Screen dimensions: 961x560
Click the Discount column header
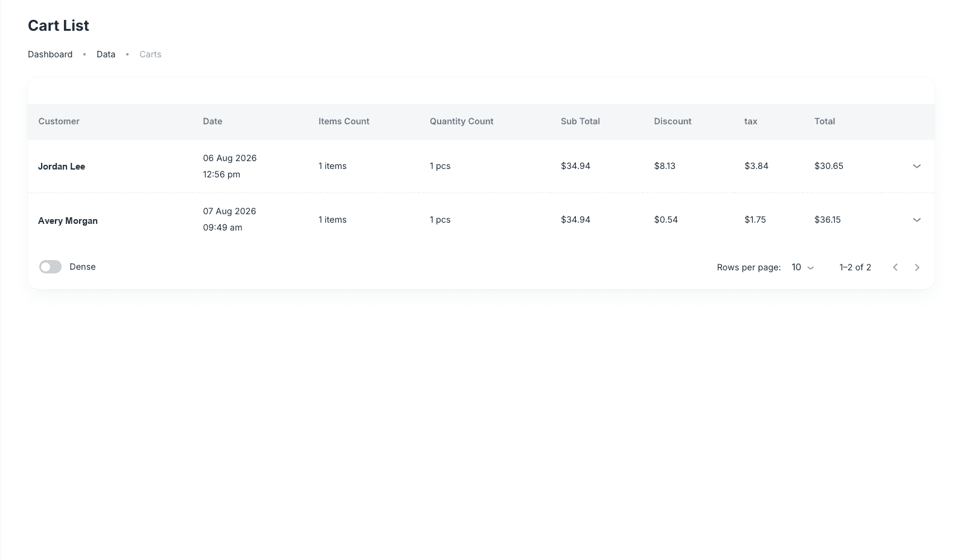pyautogui.click(x=672, y=121)
